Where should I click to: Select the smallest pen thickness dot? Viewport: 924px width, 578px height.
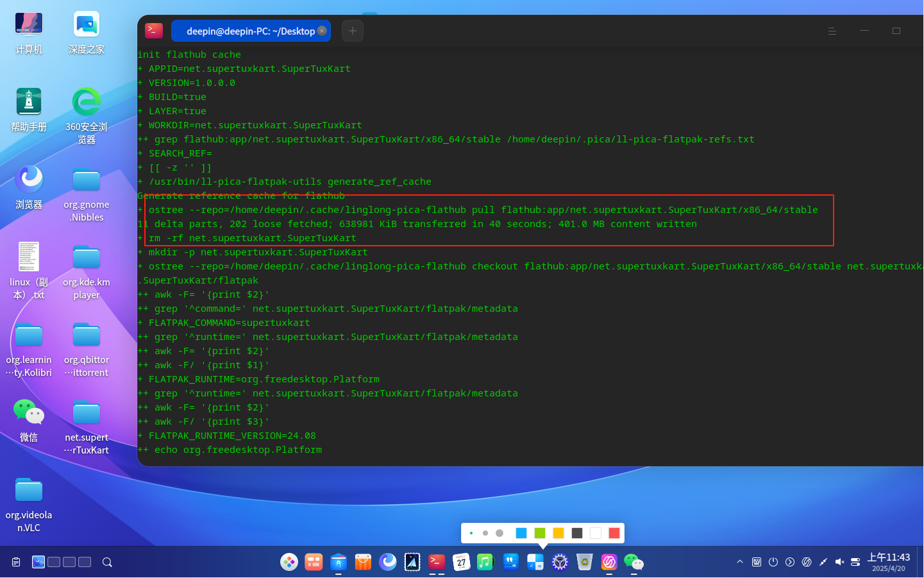(x=471, y=533)
